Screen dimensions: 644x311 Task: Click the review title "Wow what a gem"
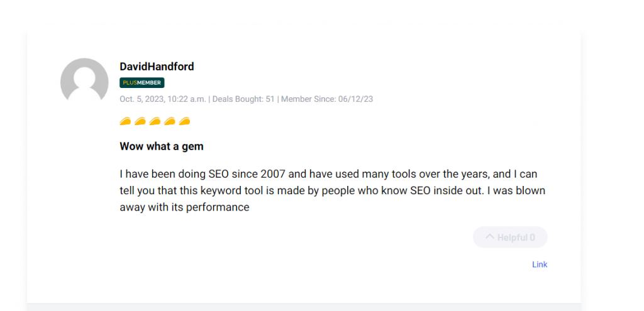point(162,146)
